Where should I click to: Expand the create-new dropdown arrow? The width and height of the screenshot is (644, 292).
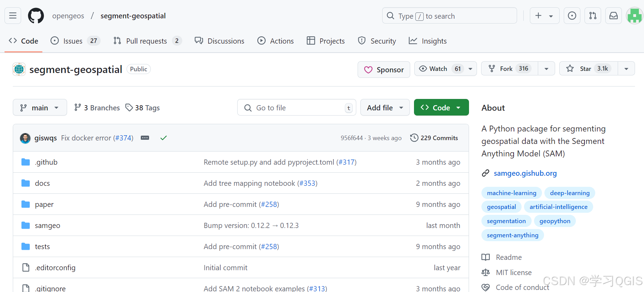(x=551, y=16)
